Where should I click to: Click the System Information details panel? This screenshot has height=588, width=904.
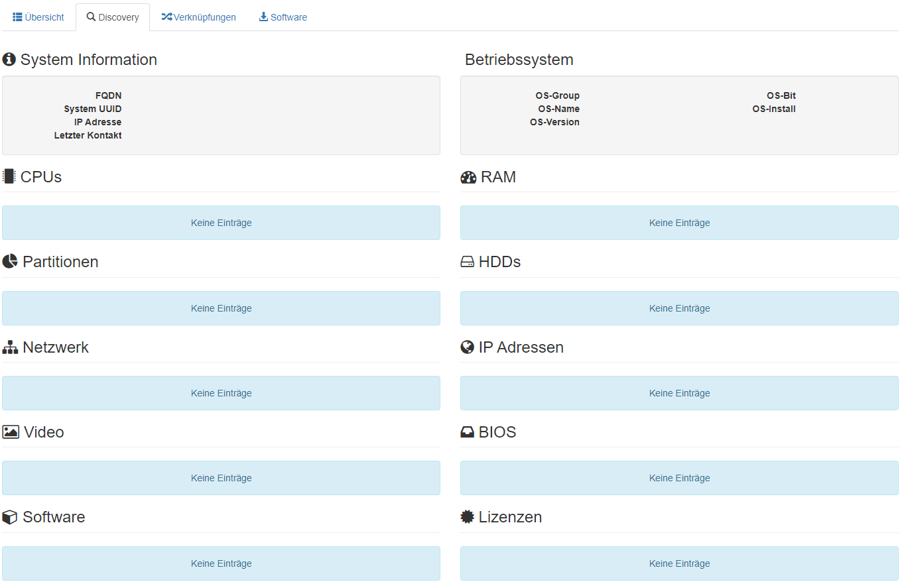(x=221, y=115)
